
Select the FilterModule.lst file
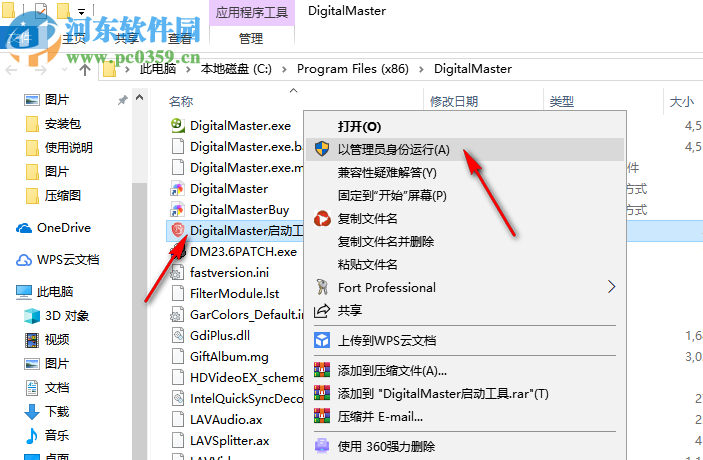(x=236, y=294)
